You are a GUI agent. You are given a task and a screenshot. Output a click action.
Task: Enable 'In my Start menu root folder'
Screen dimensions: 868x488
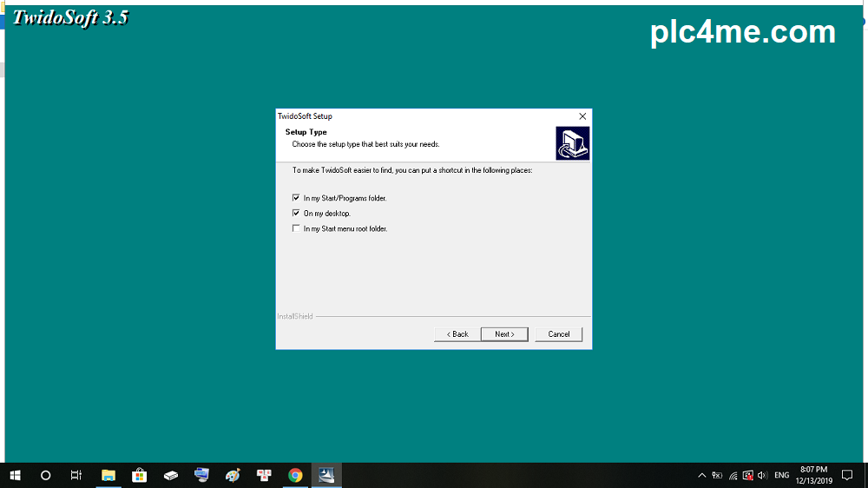[296, 229]
